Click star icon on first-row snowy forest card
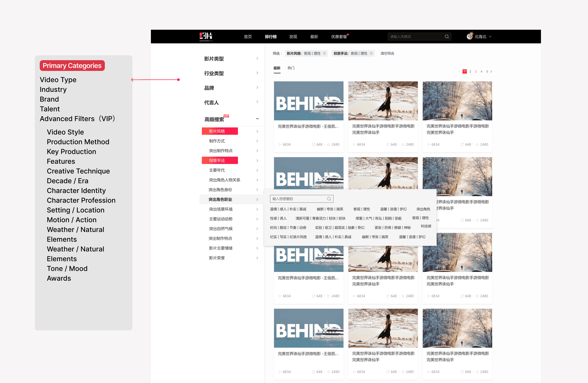This screenshot has height=383, width=588. point(477,144)
